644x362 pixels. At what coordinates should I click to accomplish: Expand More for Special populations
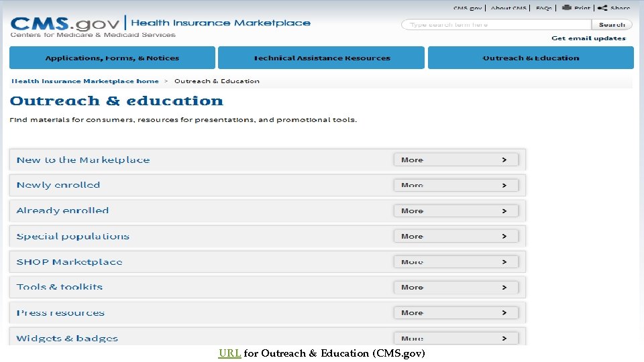(456, 236)
